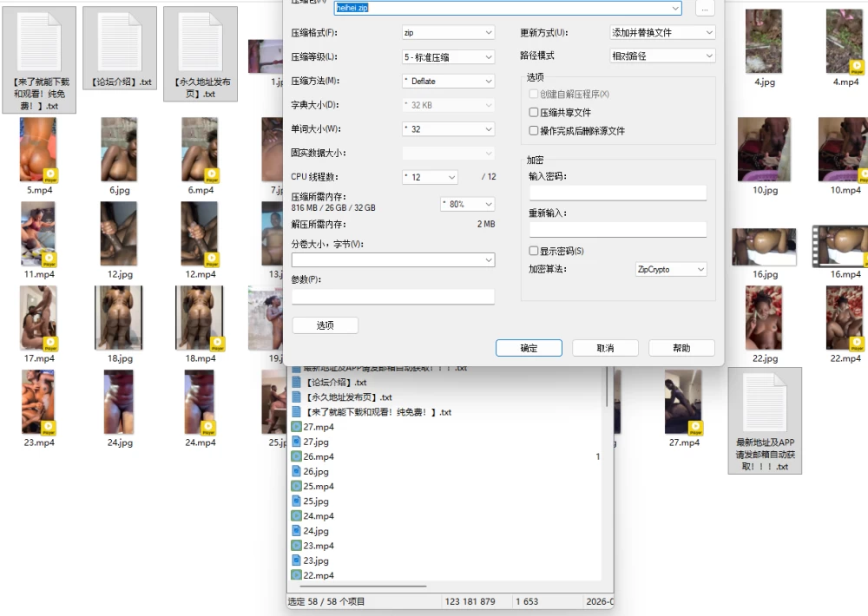
Task: Click status bar value 1 653
Action: click(x=527, y=601)
